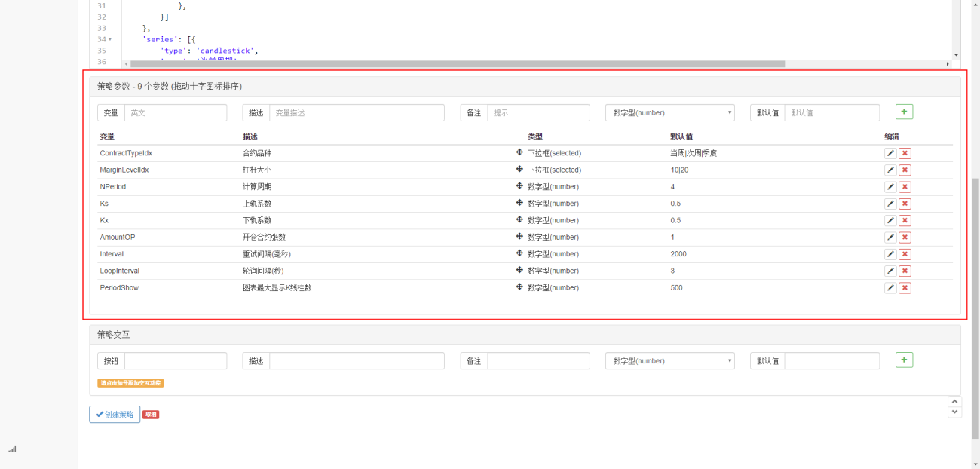Click the code editor horizontal scrollbar
Image resolution: width=980 pixels, height=469 pixels.
tap(458, 64)
